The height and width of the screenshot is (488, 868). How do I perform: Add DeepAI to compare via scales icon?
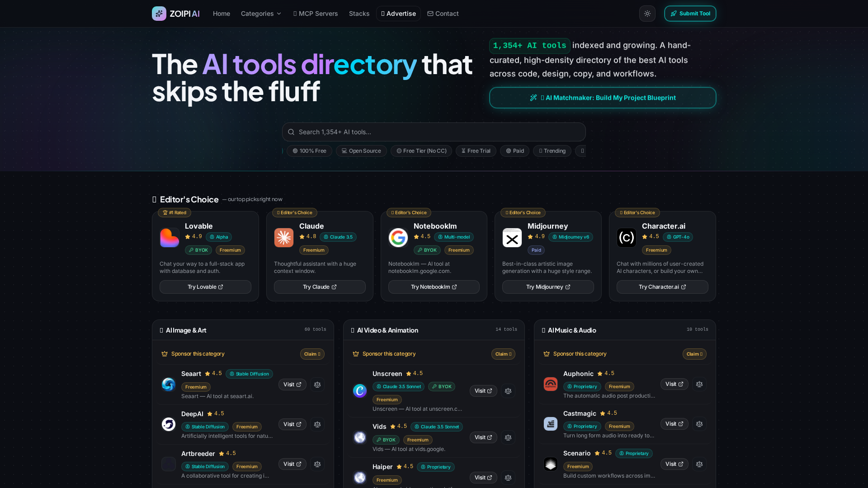coord(317,424)
